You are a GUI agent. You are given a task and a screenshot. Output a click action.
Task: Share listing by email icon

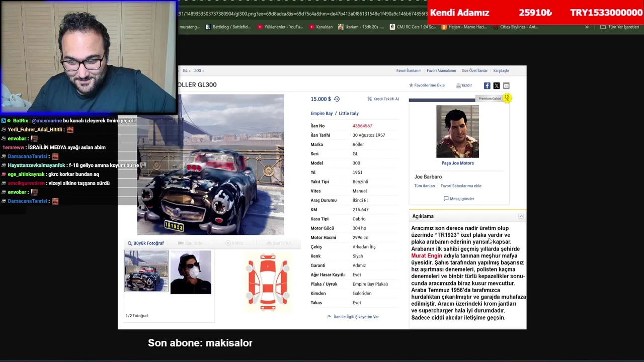pyautogui.click(x=506, y=85)
